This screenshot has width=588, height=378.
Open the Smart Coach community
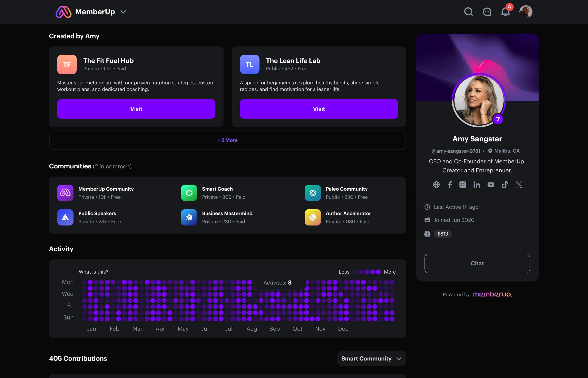pyautogui.click(x=217, y=189)
